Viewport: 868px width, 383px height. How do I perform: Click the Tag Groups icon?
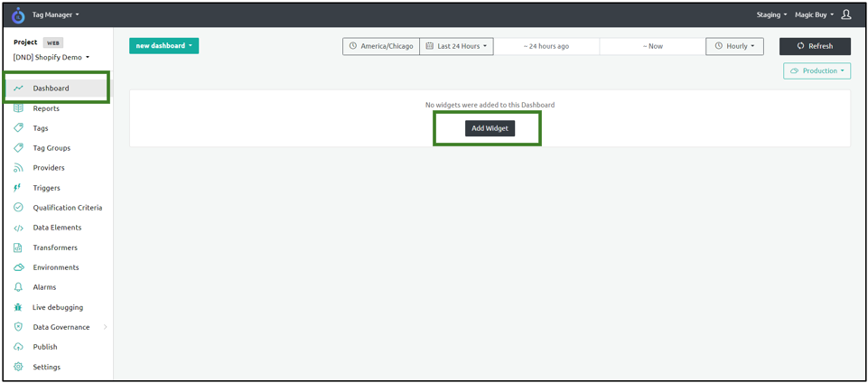(18, 148)
